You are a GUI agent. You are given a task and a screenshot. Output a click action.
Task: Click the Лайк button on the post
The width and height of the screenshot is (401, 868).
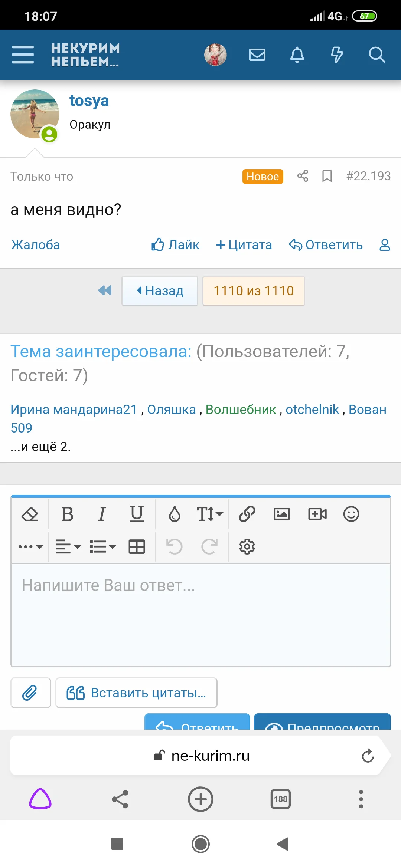(175, 245)
